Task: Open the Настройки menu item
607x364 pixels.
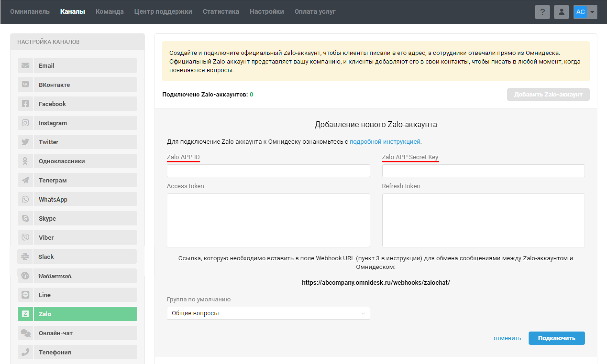Action: (x=267, y=11)
